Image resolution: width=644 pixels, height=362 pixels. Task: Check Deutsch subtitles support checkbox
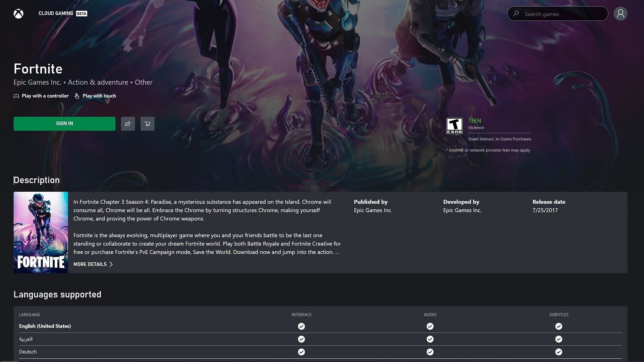click(558, 351)
